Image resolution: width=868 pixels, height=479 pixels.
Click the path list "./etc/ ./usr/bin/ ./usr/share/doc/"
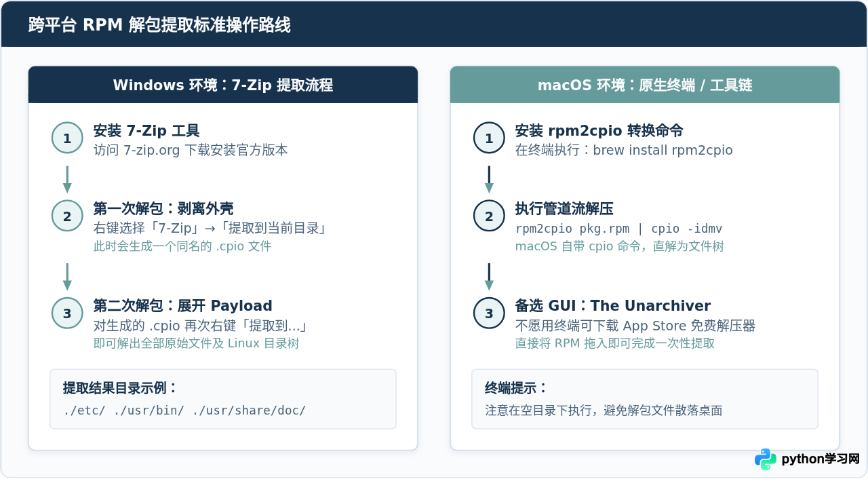click(x=184, y=410)
